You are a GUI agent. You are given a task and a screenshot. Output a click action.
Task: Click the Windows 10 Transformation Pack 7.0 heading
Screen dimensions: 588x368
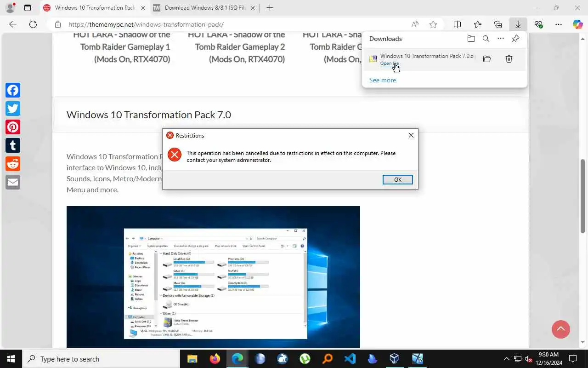tap(149, 115)
